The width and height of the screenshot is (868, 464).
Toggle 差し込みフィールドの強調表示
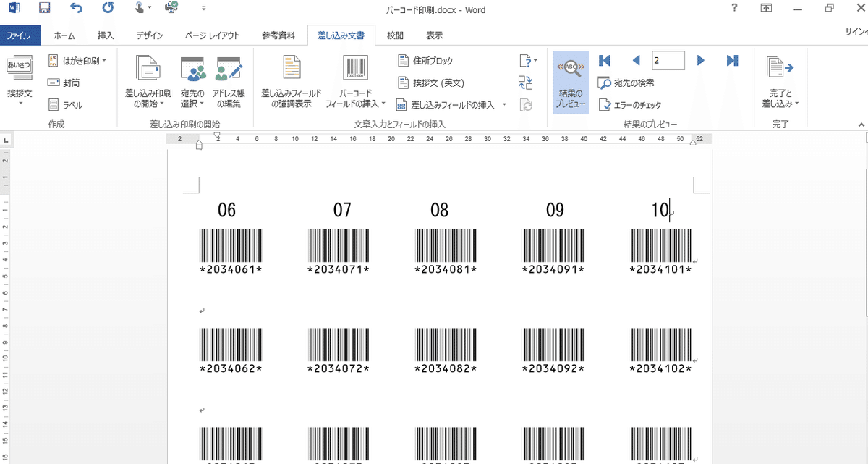[x=292, y=82]
